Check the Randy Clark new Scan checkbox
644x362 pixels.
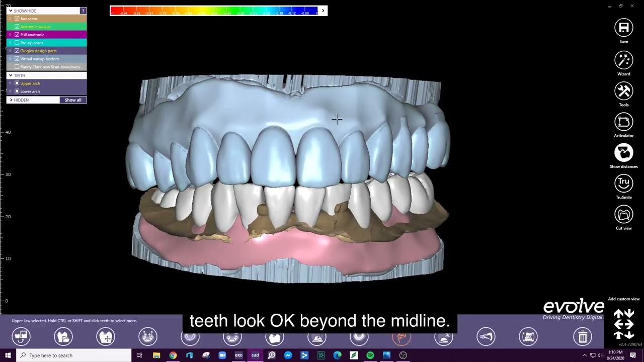[x=17, y=67]
